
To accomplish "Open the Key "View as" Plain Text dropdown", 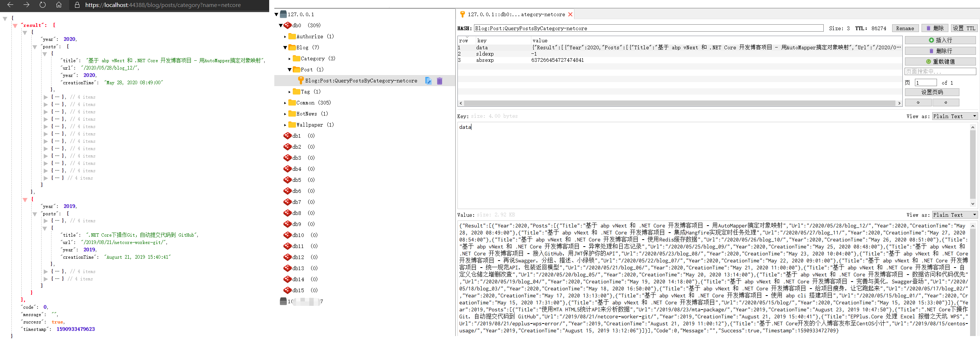I will (955, 117).
